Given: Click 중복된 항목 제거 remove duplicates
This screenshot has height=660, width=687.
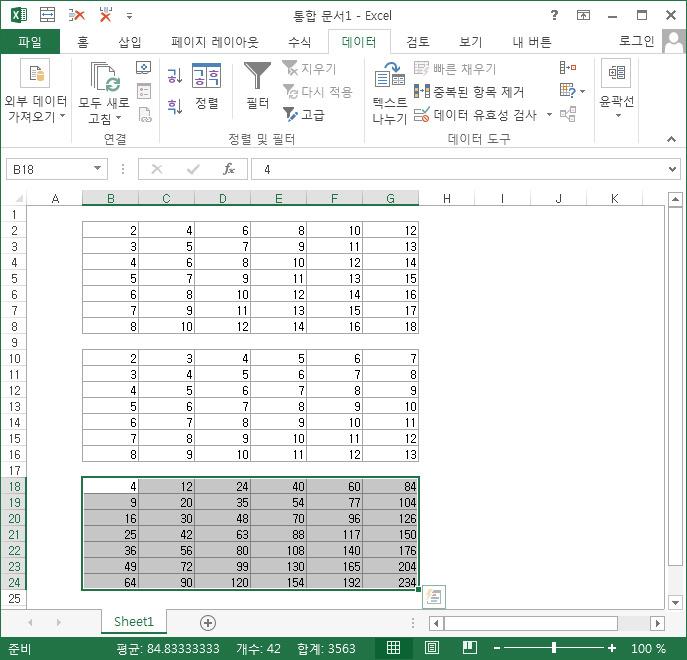Looking at the screenshot, I should pyautogui.click(x=469, y=92).
